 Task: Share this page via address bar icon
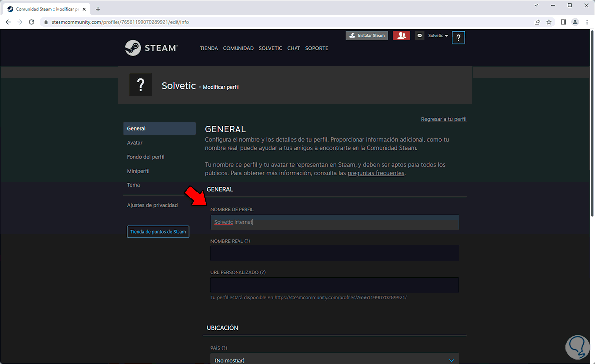click(537, 22)
